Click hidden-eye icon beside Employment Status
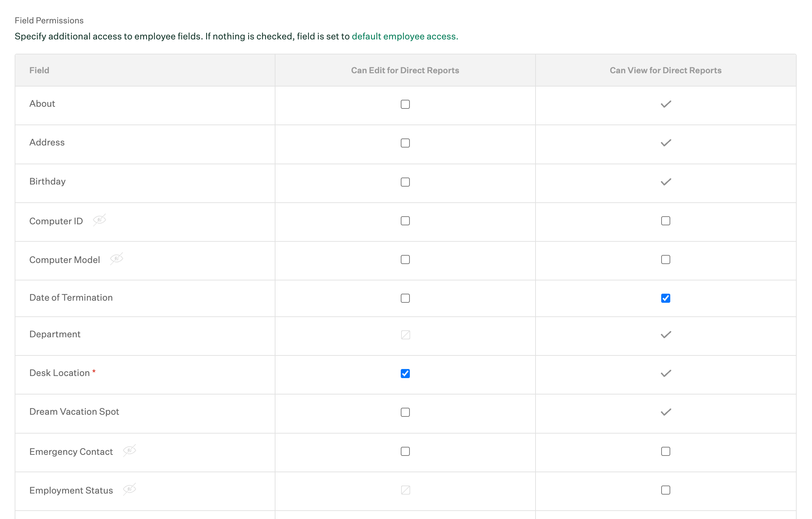 point(130,489)
